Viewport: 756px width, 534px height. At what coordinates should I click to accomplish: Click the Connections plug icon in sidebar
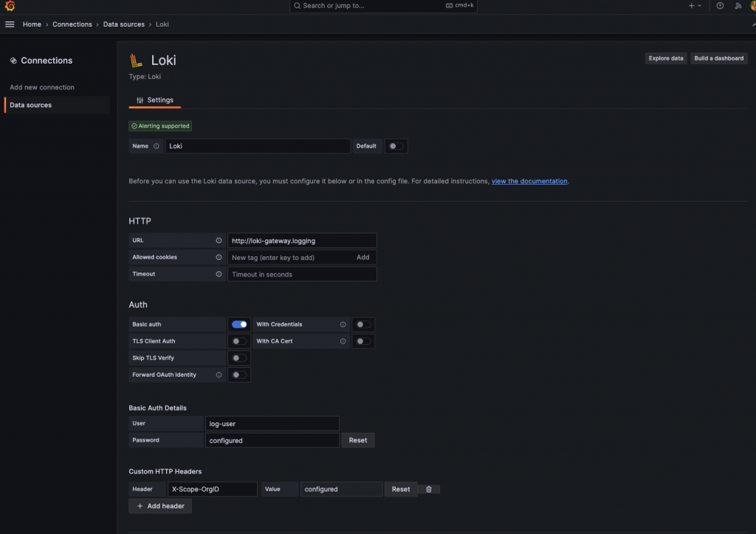(13, 61)
